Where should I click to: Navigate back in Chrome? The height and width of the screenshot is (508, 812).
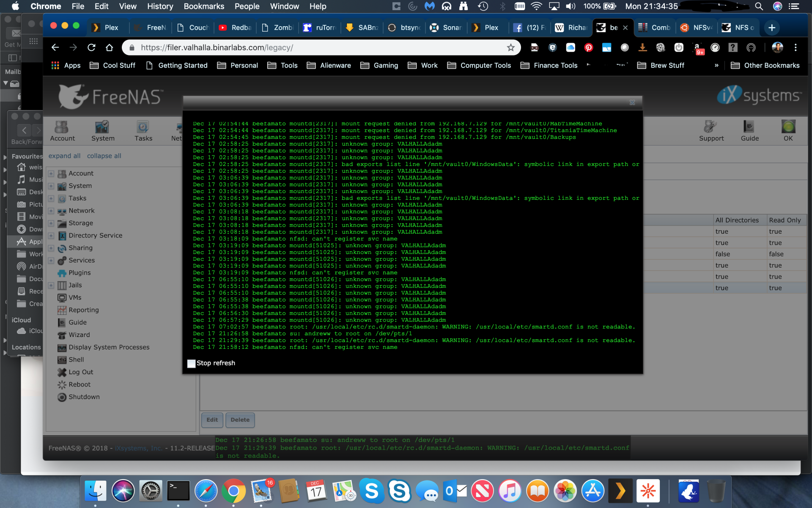[55, 48]
